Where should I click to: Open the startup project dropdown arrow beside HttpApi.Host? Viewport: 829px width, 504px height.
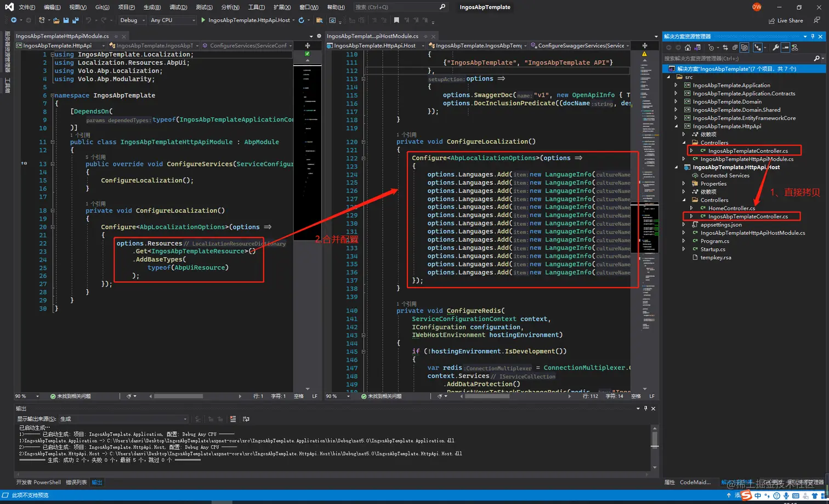tap(293, 20)
